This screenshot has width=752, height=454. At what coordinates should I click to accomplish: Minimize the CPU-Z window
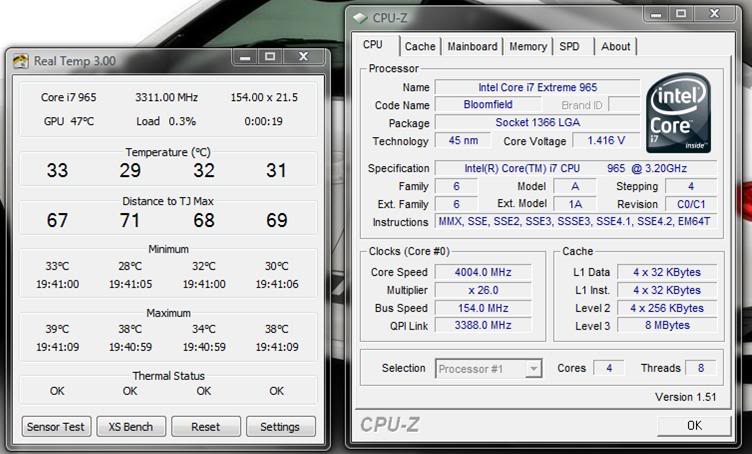click(x=654, y=14)
